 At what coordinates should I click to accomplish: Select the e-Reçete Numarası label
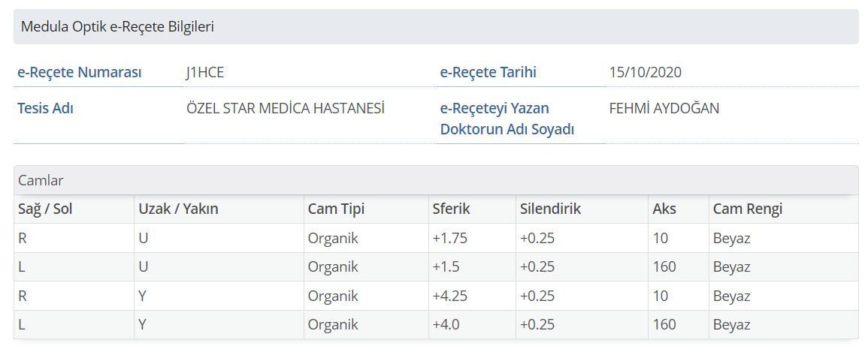click(x=79, y=73)
